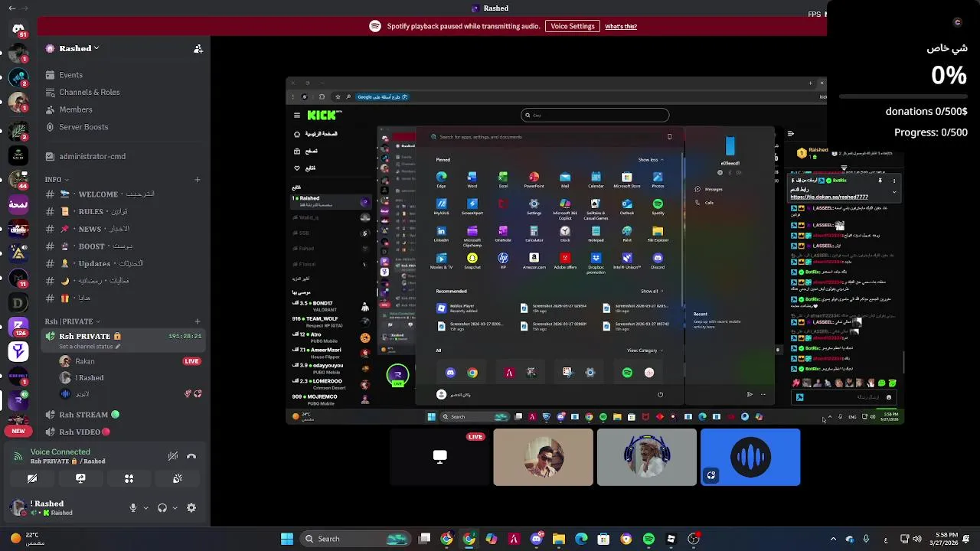980x551 pixels.
Task: Open Spotify from the Windows taskbar
Action: pos(648,539)
